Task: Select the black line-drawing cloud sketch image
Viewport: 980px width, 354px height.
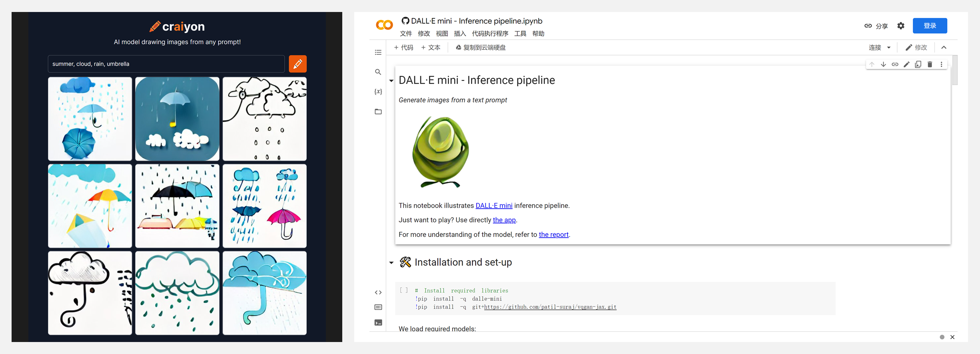Action: click(264, 119)
